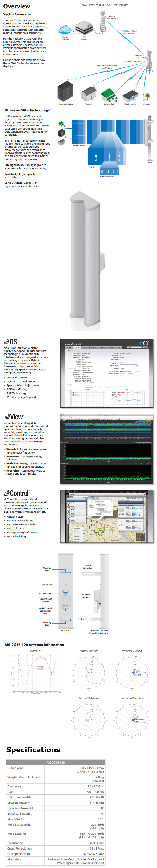Click the Return Loss chart
The height and width of the screenshot is (868, 157).
point(36,674)
